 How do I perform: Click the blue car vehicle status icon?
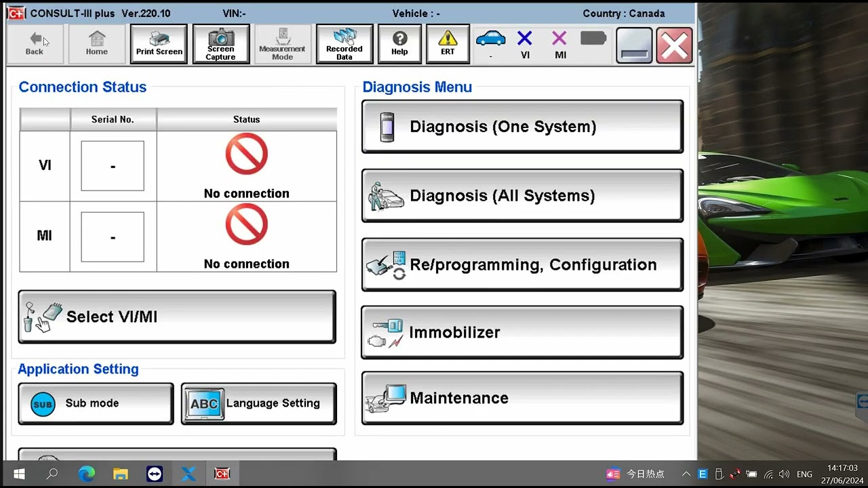(490, 39)
